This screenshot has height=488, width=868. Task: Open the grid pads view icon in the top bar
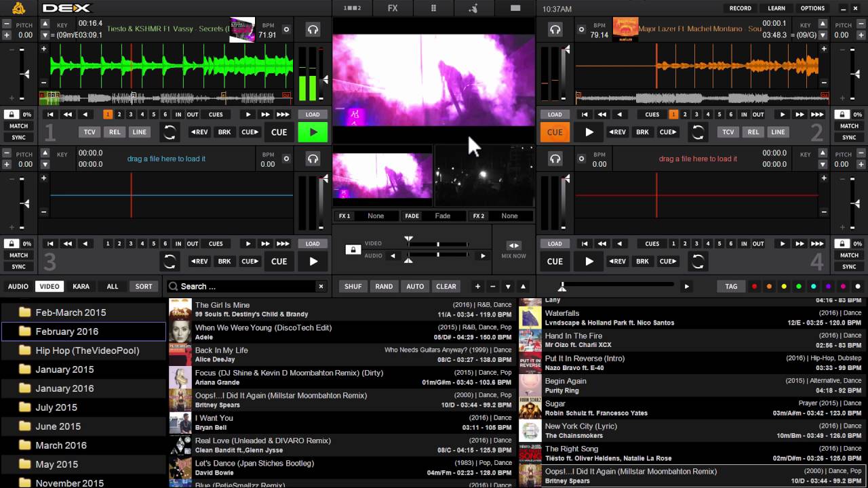pyautogui.click(x=434, y=8)
